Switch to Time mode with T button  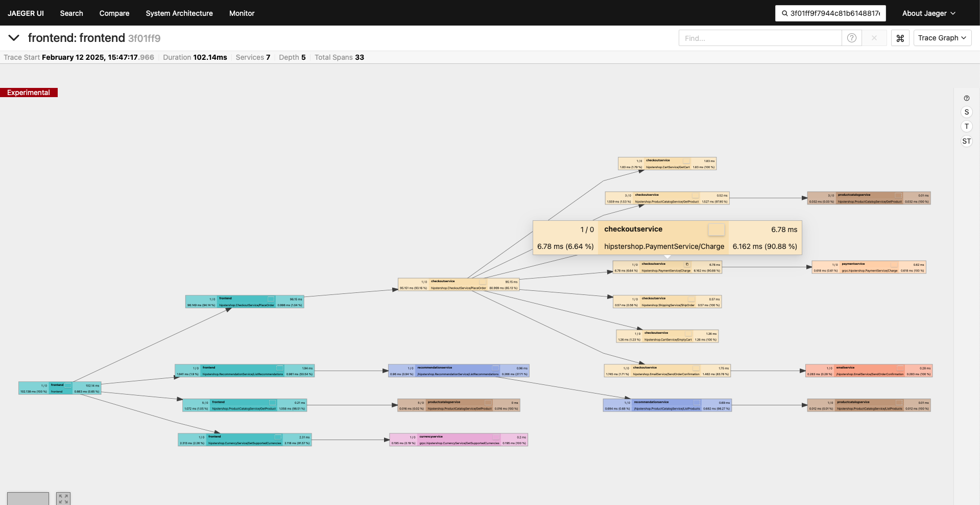click(967, 126)
